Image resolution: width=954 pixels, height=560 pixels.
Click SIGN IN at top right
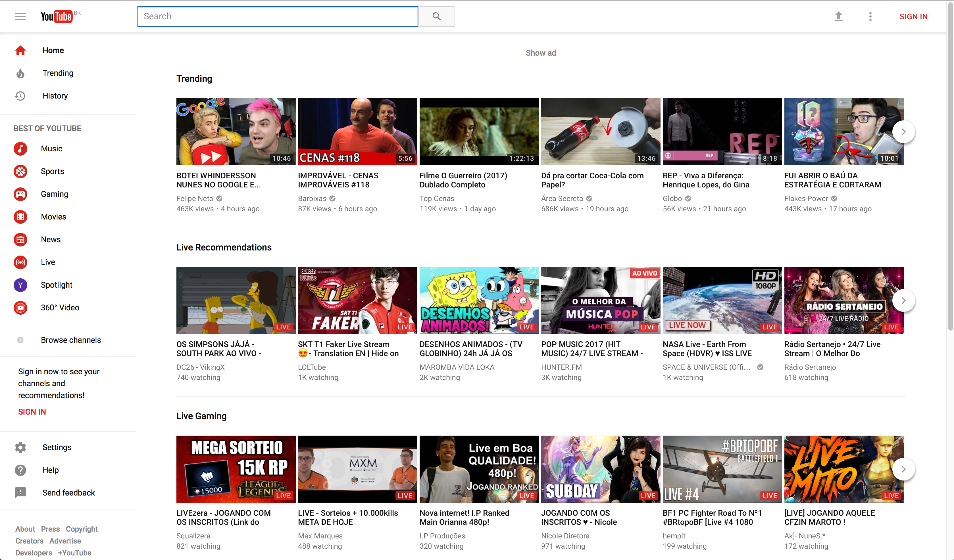click(913, 16)
